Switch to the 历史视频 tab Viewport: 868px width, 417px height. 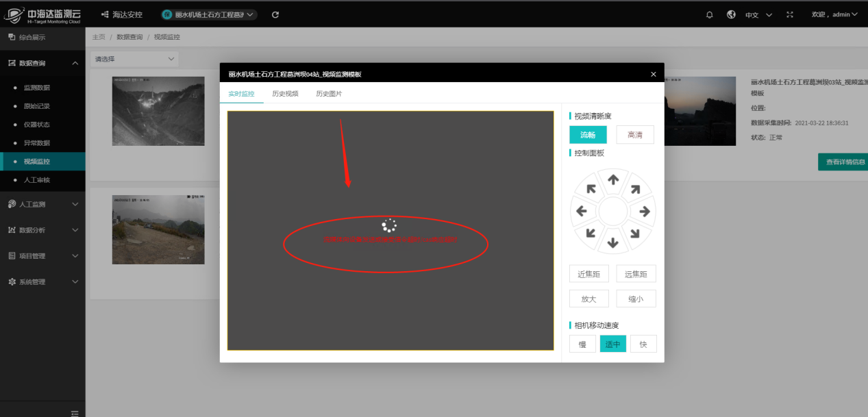[285, 93]
